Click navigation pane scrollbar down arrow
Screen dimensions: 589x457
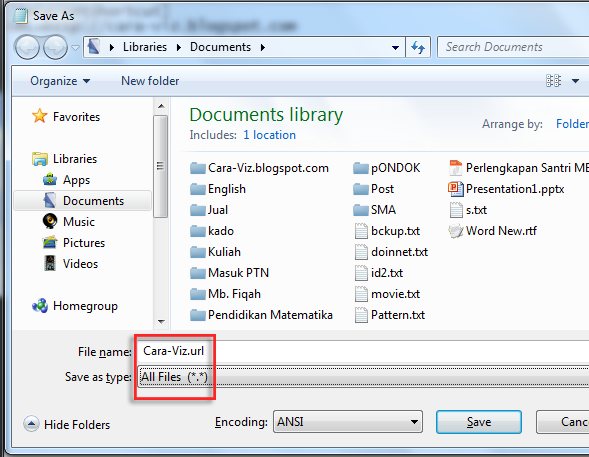(161, 321)
